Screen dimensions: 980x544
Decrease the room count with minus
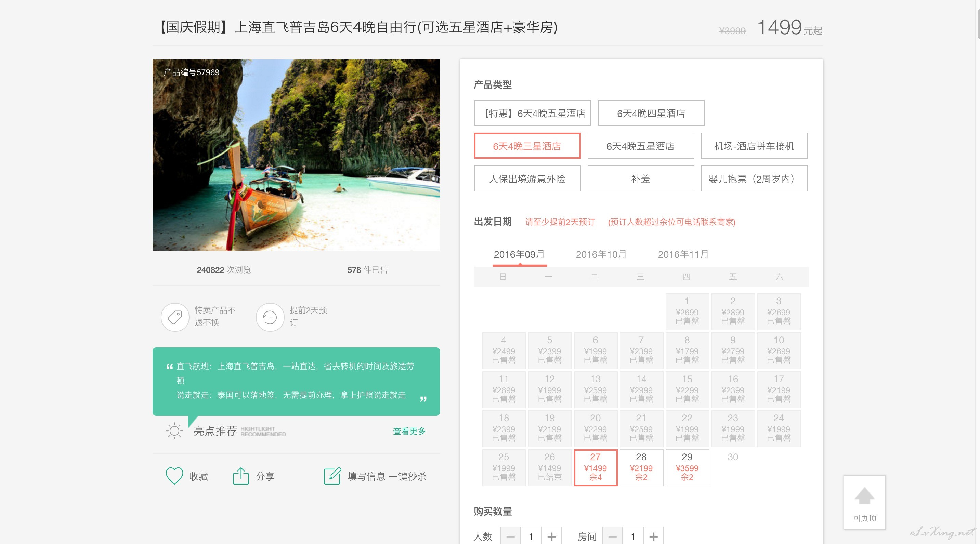(613, 536)
